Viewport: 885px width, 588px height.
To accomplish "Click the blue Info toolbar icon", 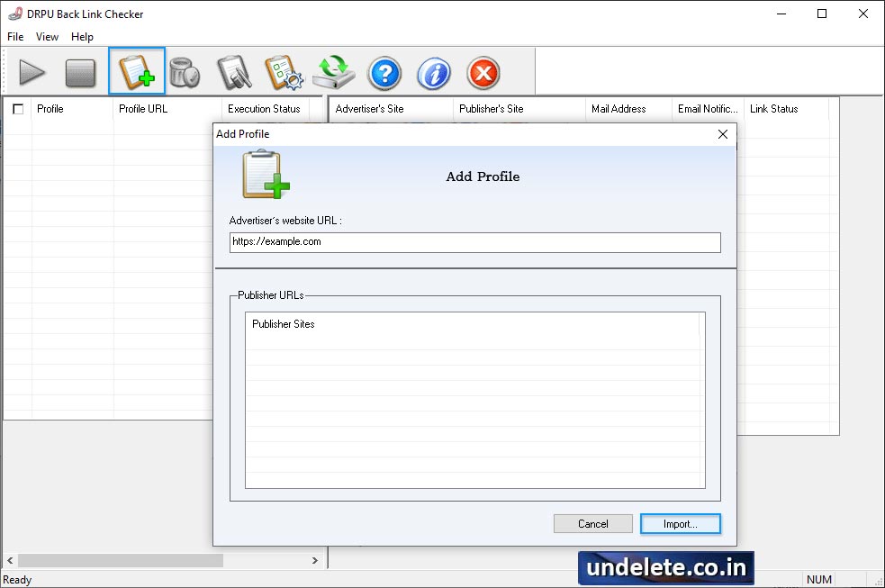I will pos(434,73).
